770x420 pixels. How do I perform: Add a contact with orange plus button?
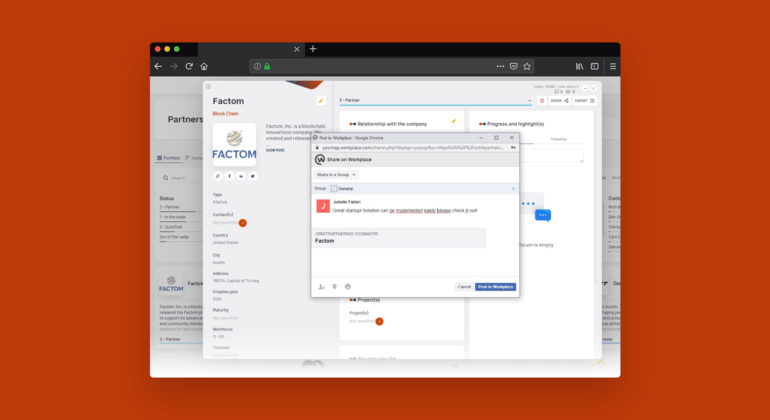243,223
